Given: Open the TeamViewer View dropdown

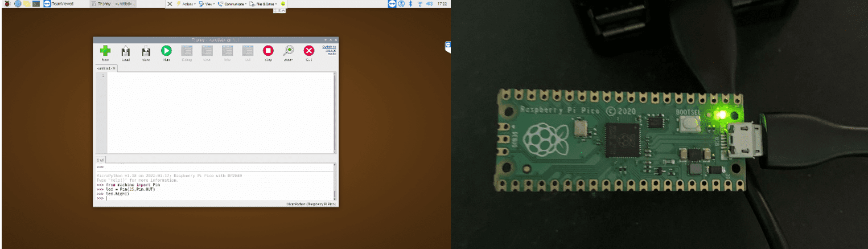Looking at the screenshot, I should (x=206, y=3).
